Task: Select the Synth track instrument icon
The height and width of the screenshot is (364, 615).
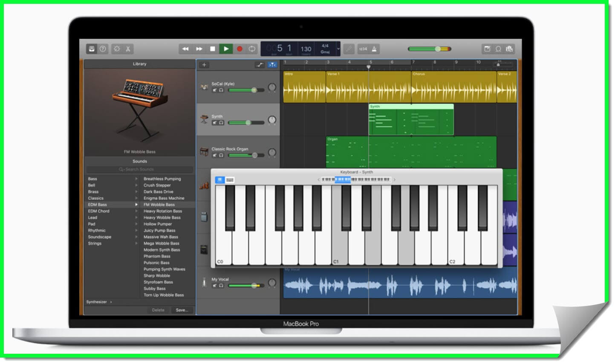Action: coord(204,118)
